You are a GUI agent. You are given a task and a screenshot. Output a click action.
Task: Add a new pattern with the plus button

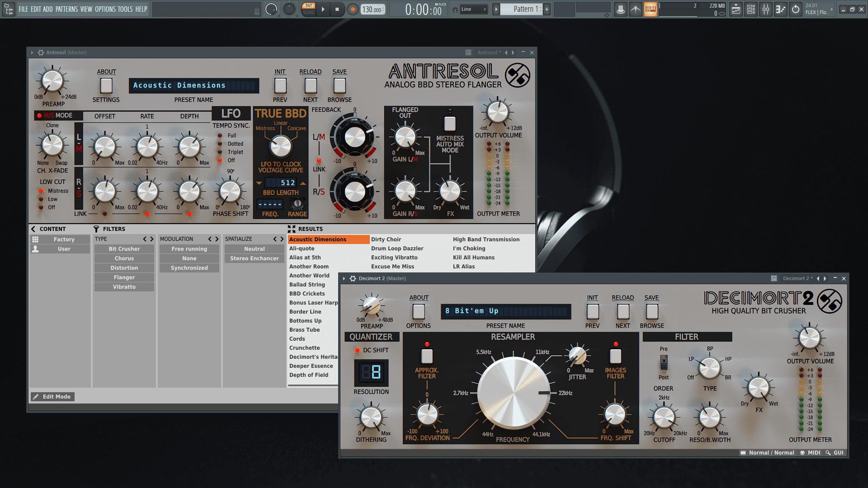click(x=547, y=9)
